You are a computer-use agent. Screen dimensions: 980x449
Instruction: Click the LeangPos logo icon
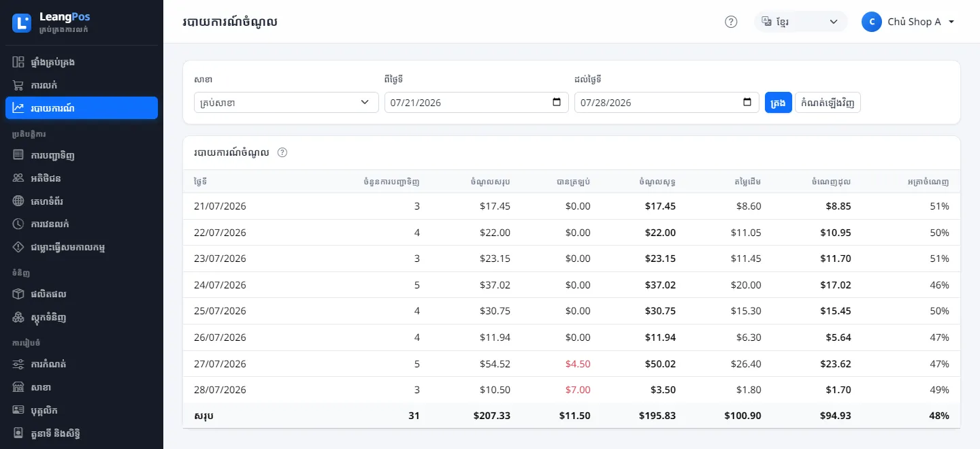[22, 22]
